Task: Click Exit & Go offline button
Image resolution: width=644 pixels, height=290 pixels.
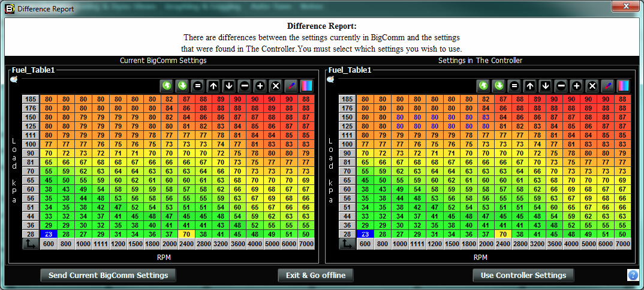Action: [315, 275]
